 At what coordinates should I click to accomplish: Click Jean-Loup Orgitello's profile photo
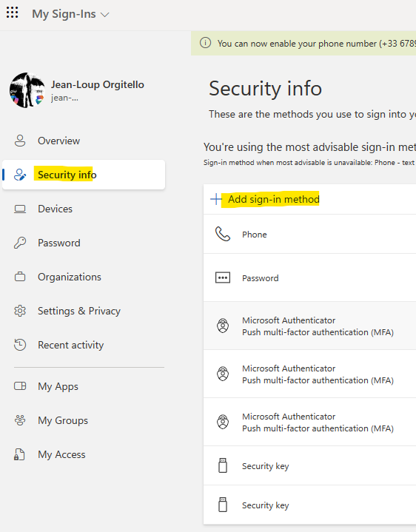pos(27,90)
